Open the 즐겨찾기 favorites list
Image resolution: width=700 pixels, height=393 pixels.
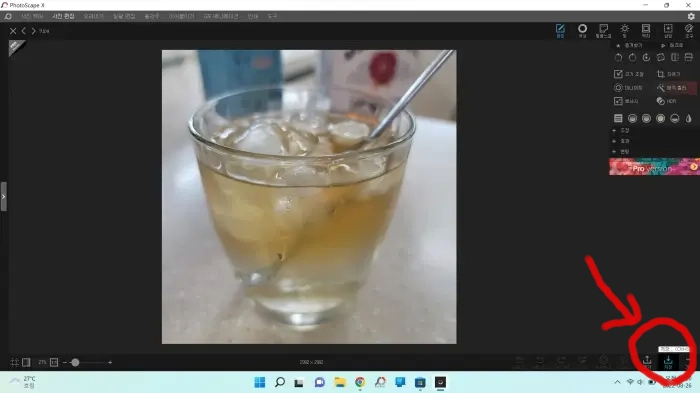pyautogui.click(x=629, y=46)
